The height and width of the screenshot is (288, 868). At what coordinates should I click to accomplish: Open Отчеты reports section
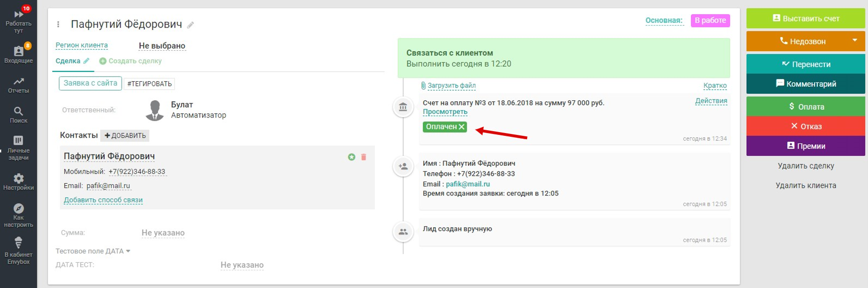click(x=19, y=85)
